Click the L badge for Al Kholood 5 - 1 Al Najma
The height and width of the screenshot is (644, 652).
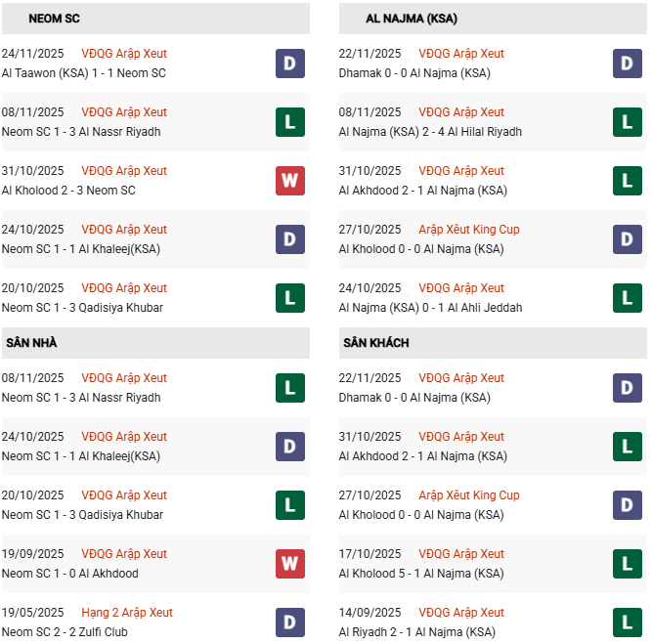point(627,564)
